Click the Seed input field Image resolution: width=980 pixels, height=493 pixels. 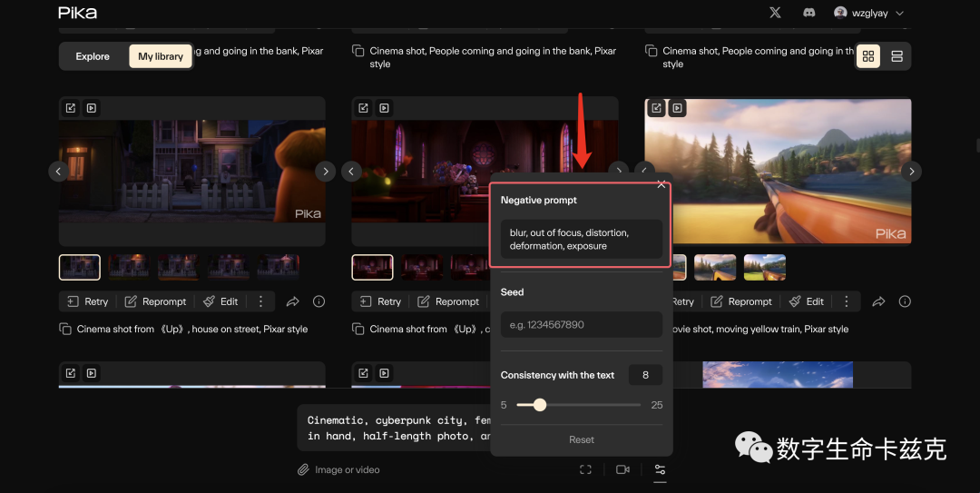[x=582, y=325]
